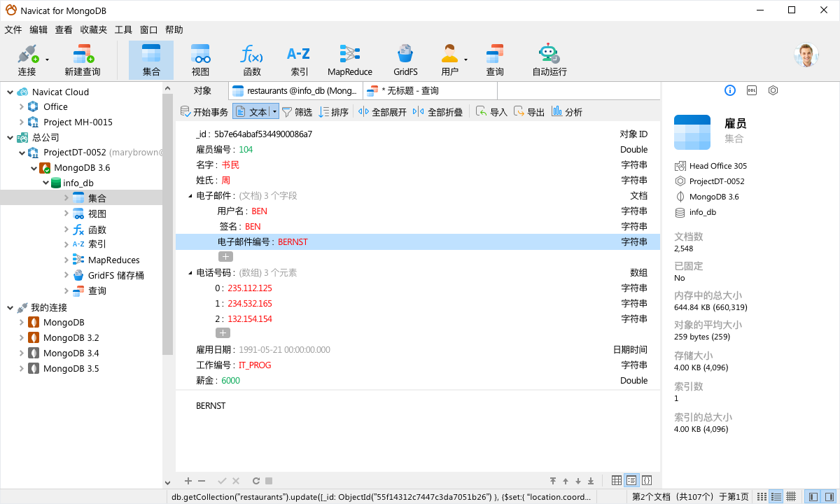Image resolution: width=840 pixels, height=504 pixels.
Task: Toggle list view icon in status bar
Action: (x=761, y=496)
